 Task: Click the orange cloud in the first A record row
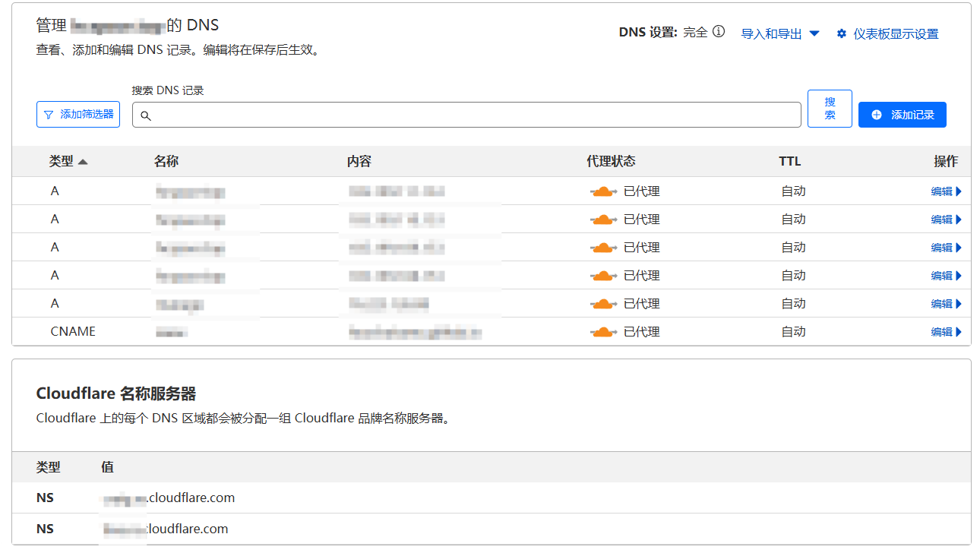(603, 191)
